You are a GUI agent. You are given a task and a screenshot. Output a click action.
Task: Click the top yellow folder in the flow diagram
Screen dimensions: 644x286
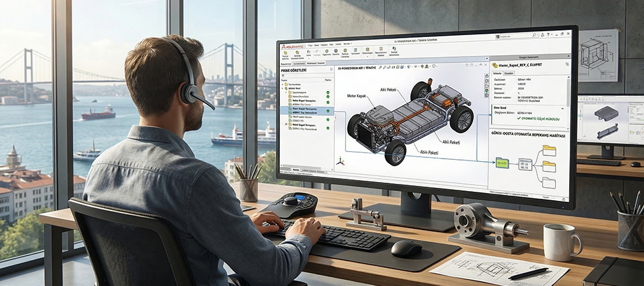point(549,150)
